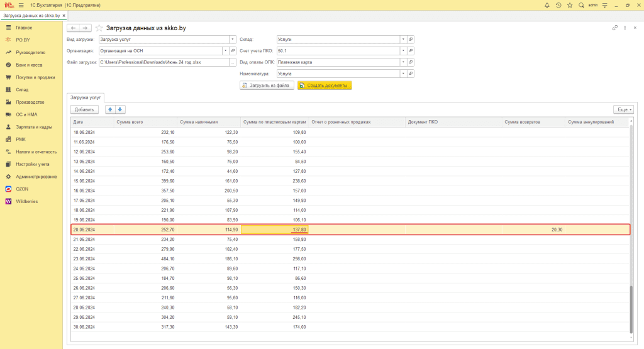Open the Банк и касса section
This screenshot has width=644, height=349.
(x=29, y=65)
